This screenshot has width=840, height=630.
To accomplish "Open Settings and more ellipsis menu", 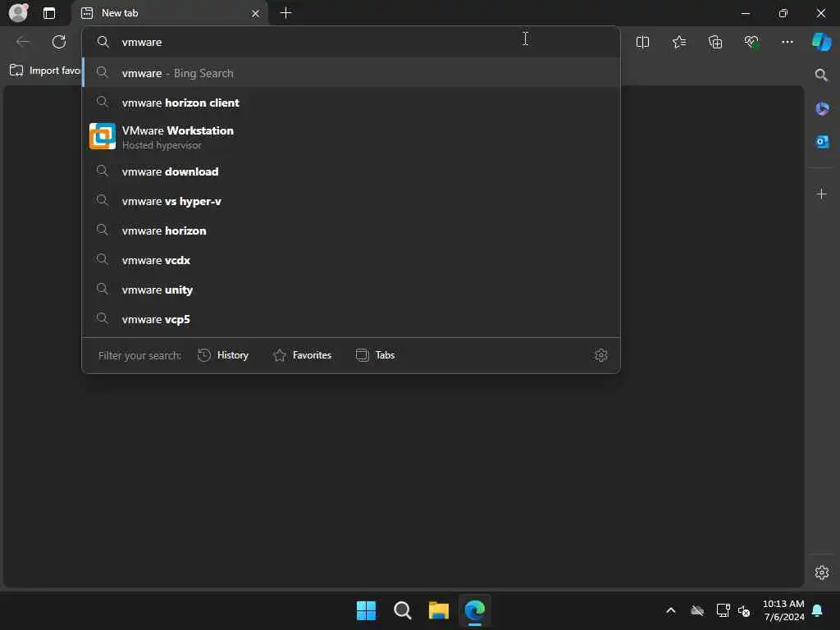I will (787, 42).
